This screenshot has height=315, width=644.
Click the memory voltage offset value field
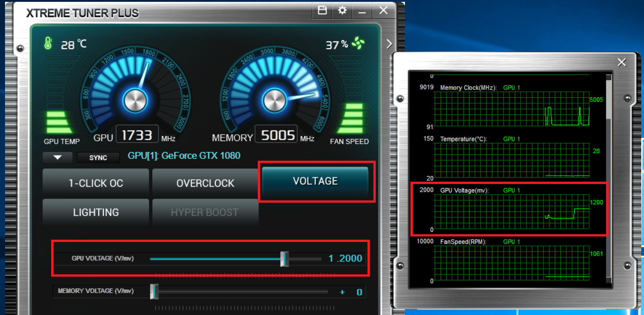tap(351, 292)
